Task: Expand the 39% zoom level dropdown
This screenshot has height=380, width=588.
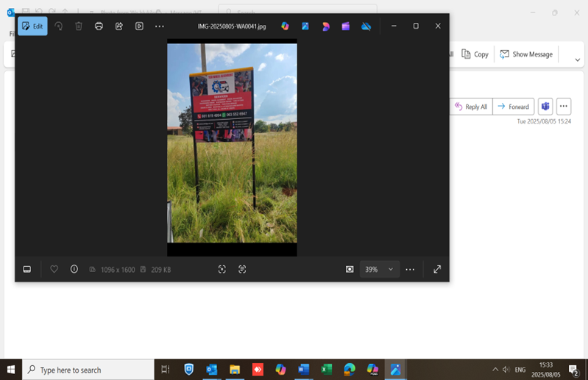Action: (x=390, y=270)
